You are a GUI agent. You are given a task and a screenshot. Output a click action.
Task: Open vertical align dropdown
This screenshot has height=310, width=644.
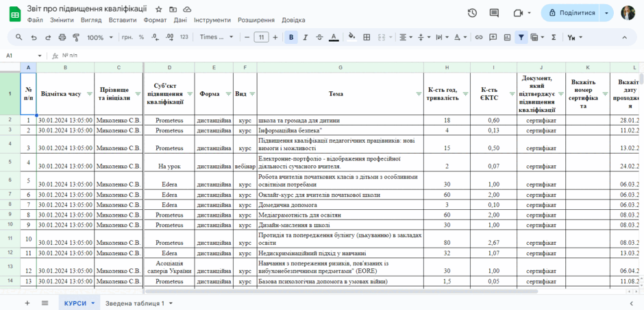(x=424, y=38)
